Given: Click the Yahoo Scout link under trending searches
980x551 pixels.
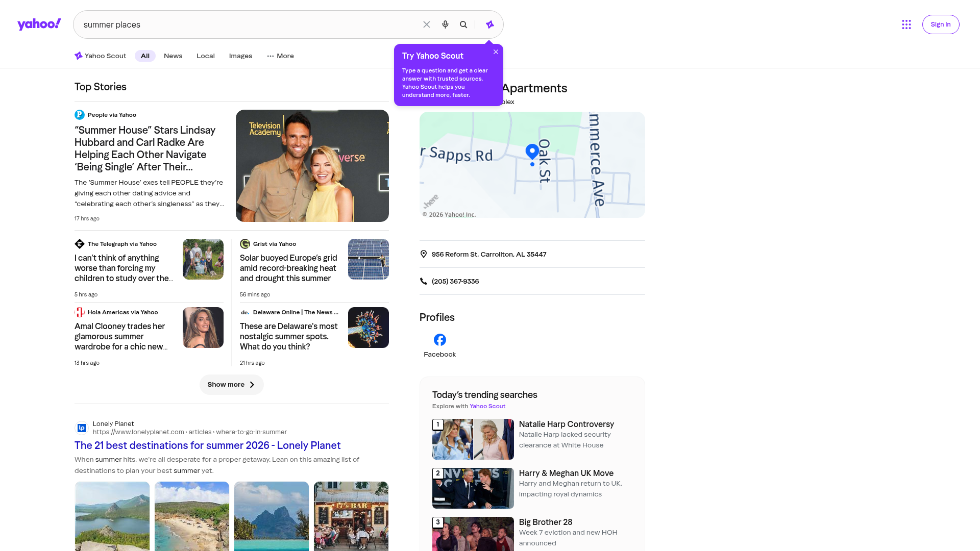Looking at the screenshot, I should (x=487, y=406).
